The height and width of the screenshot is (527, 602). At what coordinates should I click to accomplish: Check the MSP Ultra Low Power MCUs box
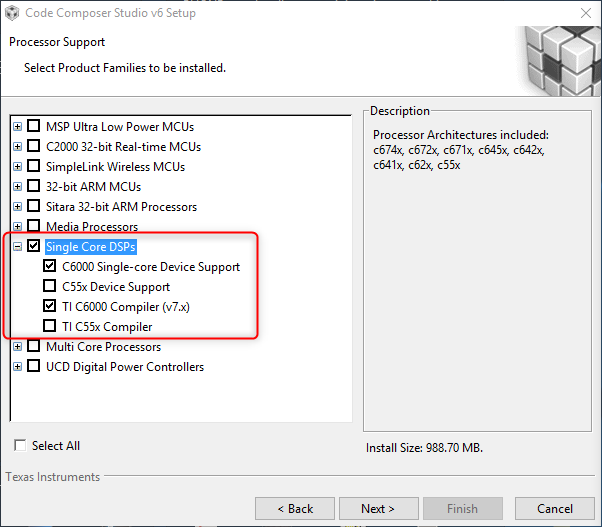[x=34, y=126]
